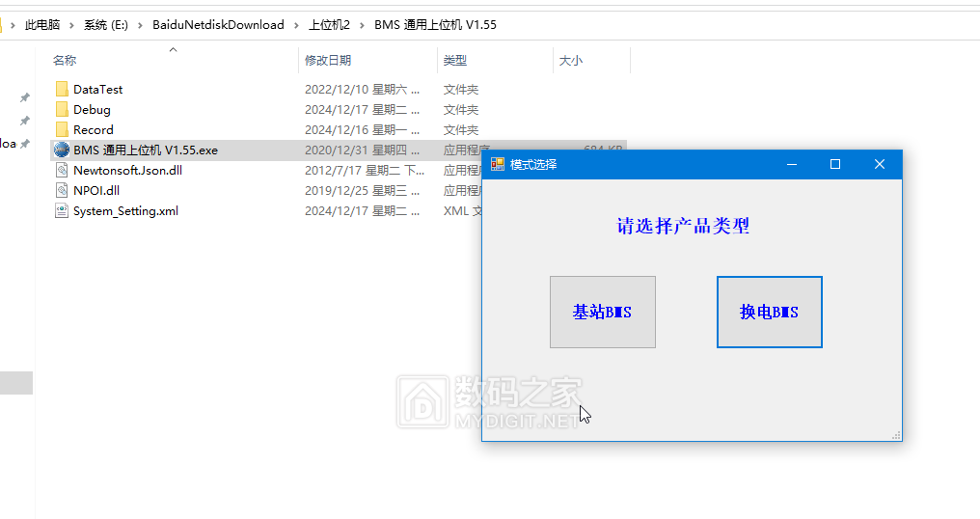Go to BaiduNetdiskDownload in the address path
This screenshot has width=980, height=519.
(x=218, y=25)
